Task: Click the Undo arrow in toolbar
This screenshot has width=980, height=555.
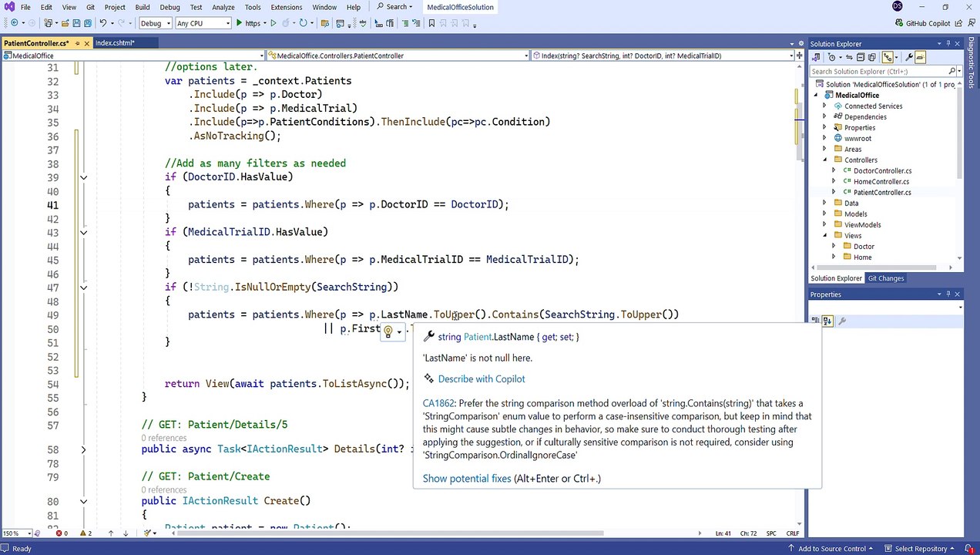Action: point(102,23)
